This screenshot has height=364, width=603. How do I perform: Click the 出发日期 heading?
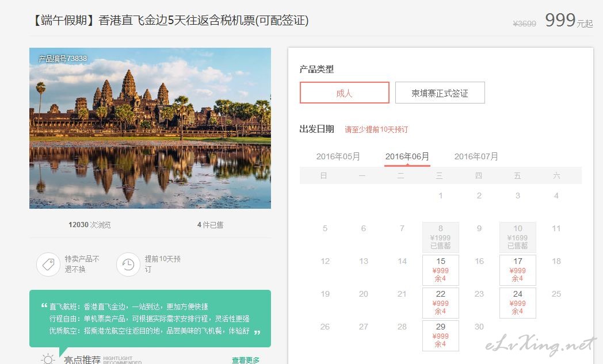click(316, 129)
